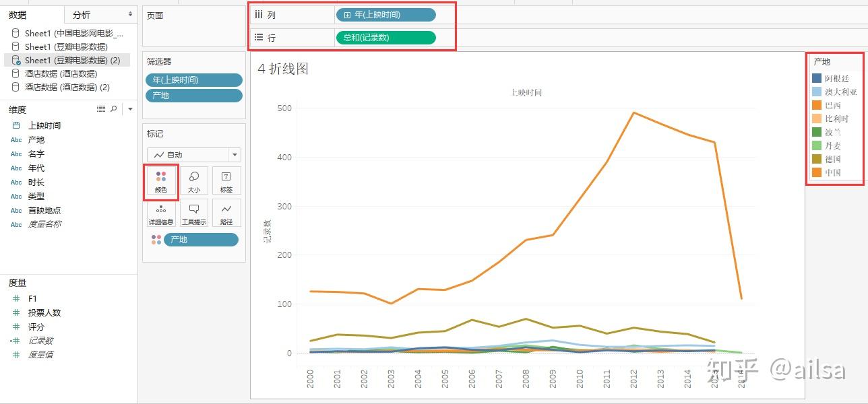
Task: Select the 评分 measure field
Action: click(36, 327)
